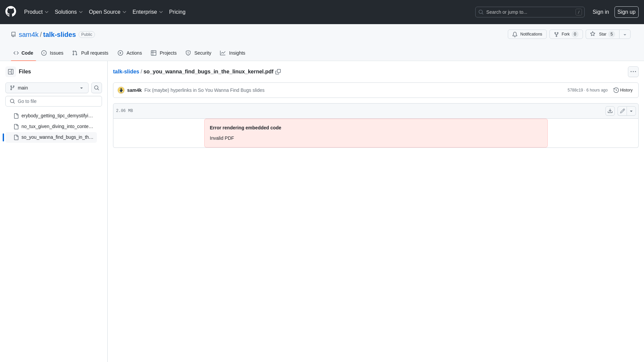Click the GitHub logo icon
The height and width of the screenshot is (362, 644).
tap(11, 12)
